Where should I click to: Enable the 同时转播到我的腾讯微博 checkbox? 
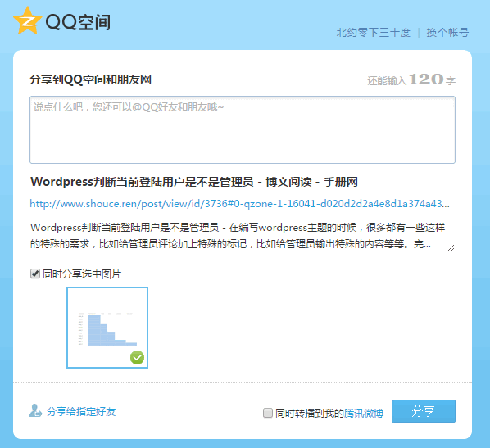268,413
